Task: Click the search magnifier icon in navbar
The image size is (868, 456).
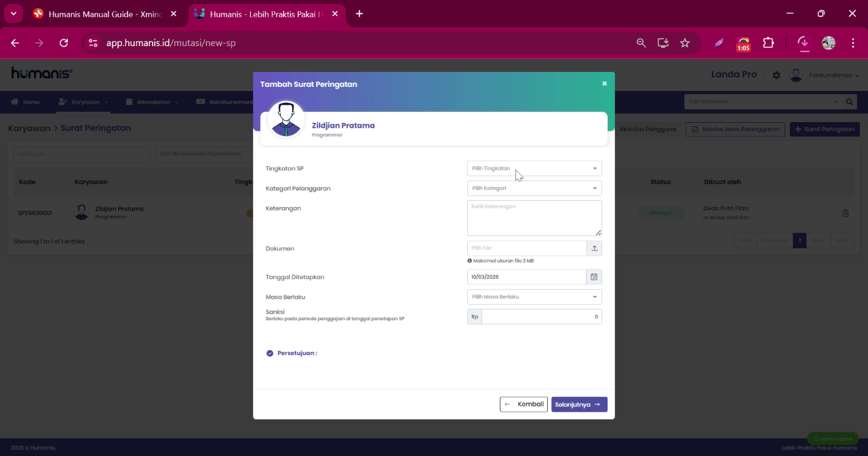Action: (849, 102)
